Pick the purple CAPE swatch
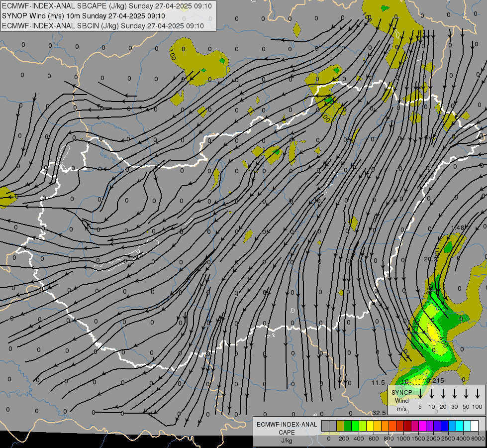The height and width of the screenshot is (448, 487). [x=429, y=426]
